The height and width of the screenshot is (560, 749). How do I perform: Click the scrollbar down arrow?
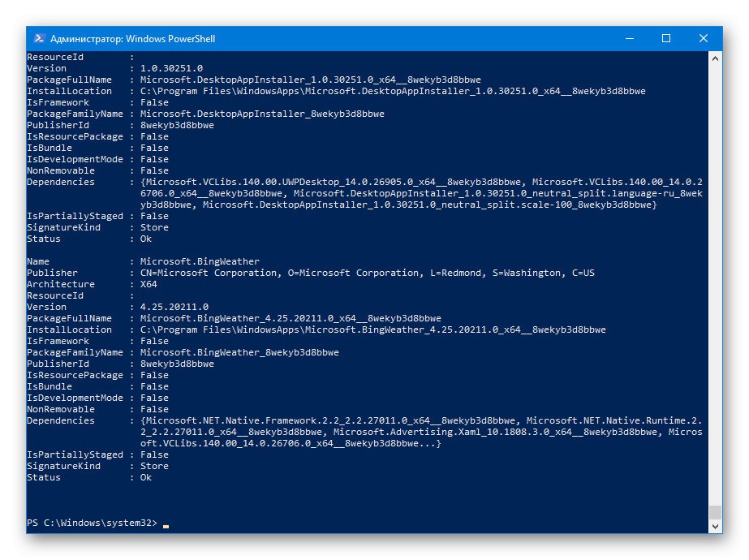tap(715, 527)
